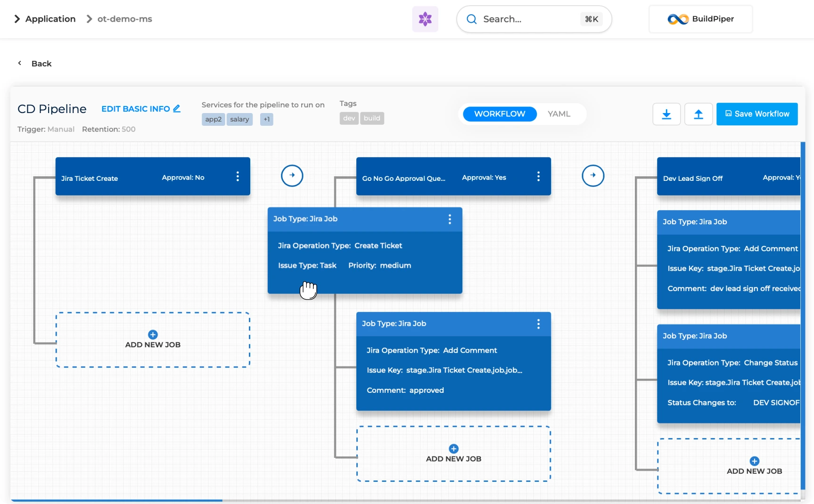The width and height of the screenshot is (814, 504).
Task: Click the download workflow icon button
Action: pyautogui.click(x=666, y=114)
